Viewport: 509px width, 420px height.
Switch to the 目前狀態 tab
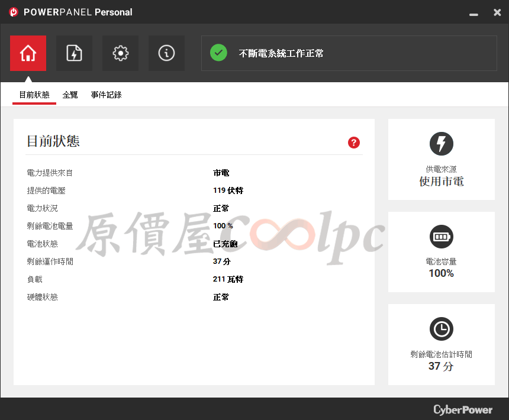tap(34, 95)
